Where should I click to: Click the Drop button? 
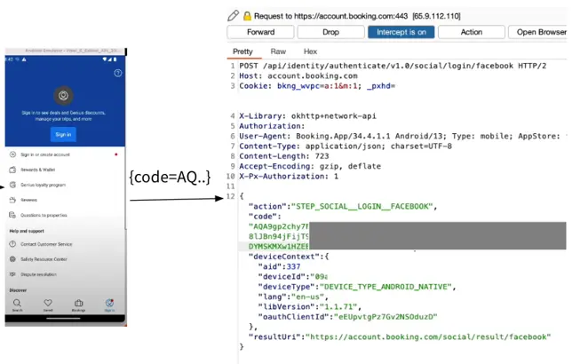(330, 32)
